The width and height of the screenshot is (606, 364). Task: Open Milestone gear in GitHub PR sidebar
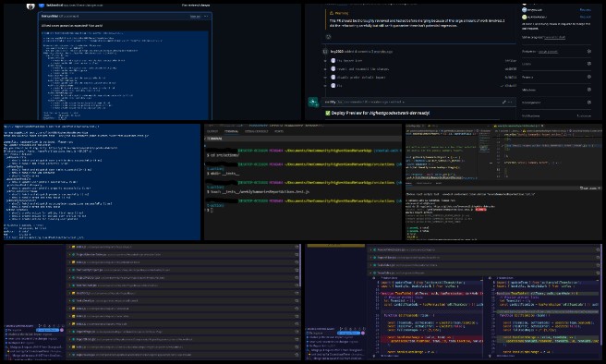589,90
